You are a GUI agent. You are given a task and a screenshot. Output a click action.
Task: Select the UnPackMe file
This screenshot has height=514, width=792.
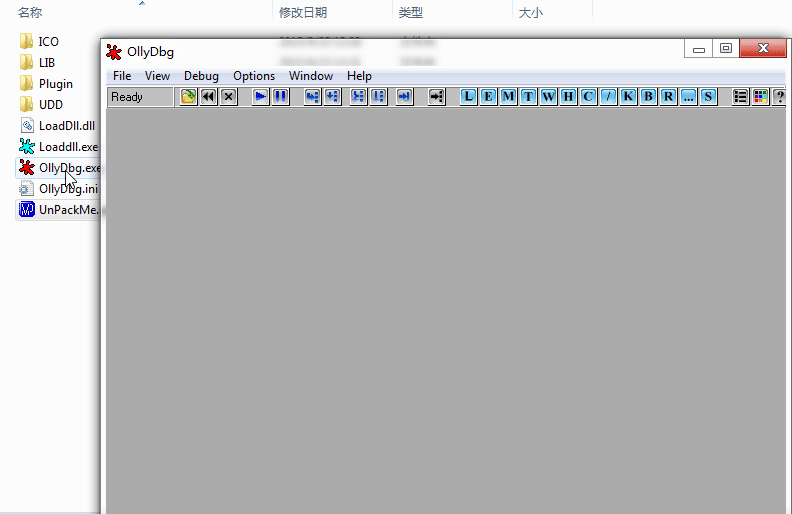coord(59,210)
